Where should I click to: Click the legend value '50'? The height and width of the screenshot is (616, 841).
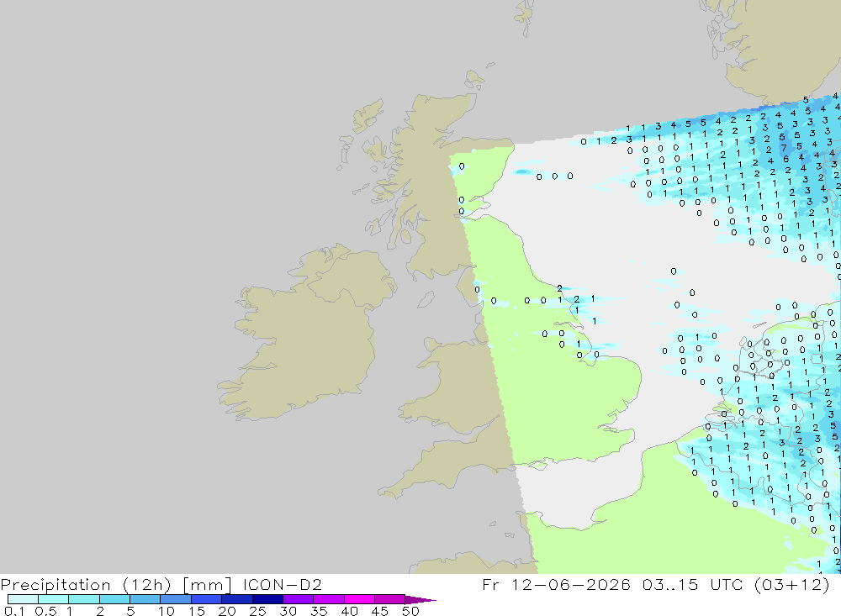coord(410,611)
